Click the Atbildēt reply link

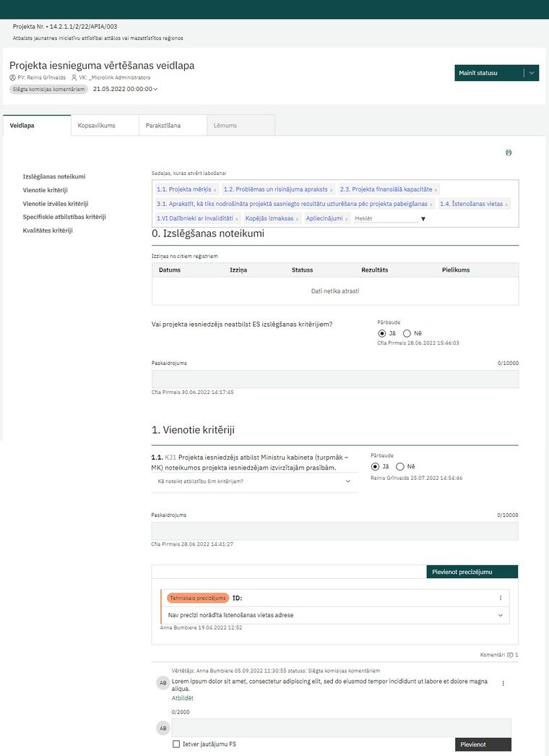[x=182, y=698]
